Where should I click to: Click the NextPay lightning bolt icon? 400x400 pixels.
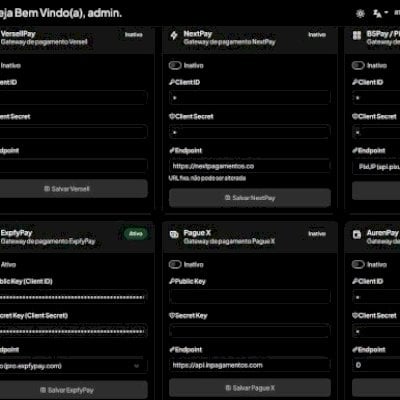(x=174, y=35)
